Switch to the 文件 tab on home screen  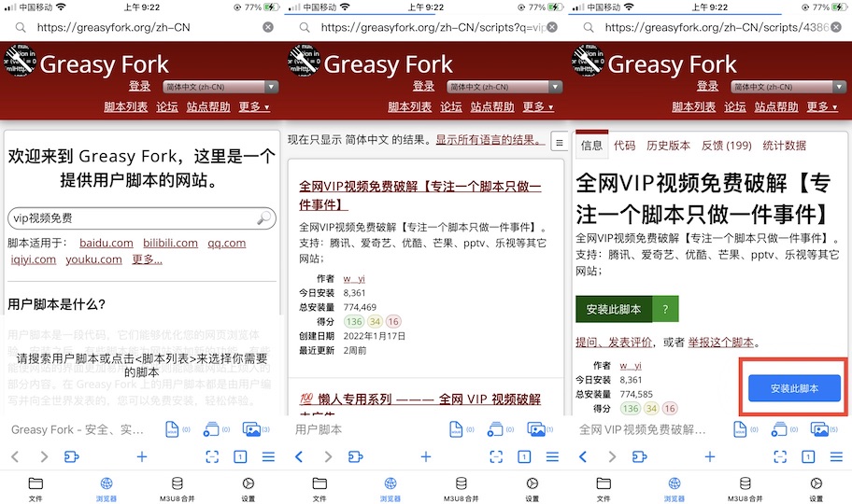(x=35, y=488)
